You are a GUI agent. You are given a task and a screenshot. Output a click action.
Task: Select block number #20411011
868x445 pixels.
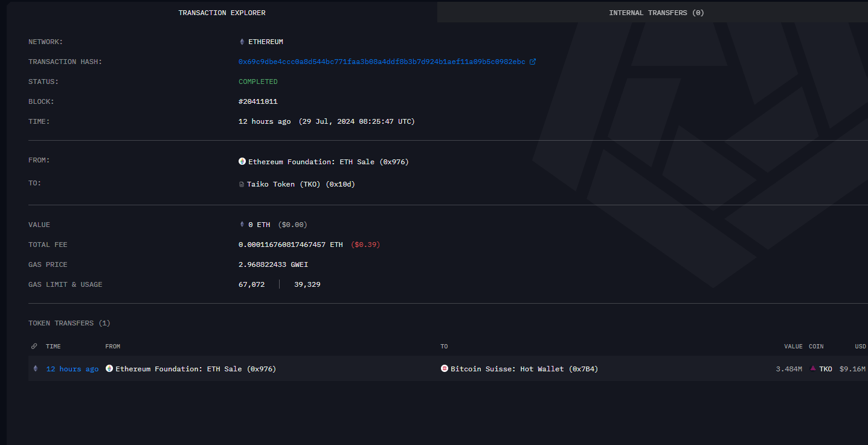[258, 102]
